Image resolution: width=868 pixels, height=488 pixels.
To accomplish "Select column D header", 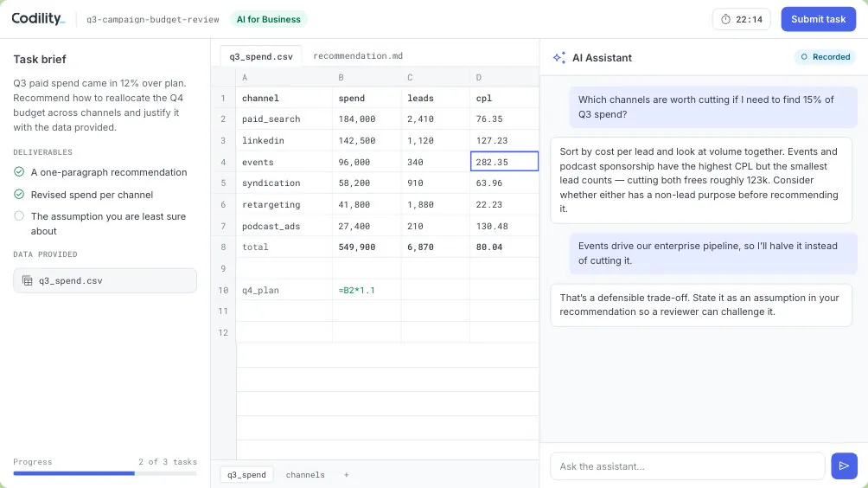I will click(x=504, y=77).
